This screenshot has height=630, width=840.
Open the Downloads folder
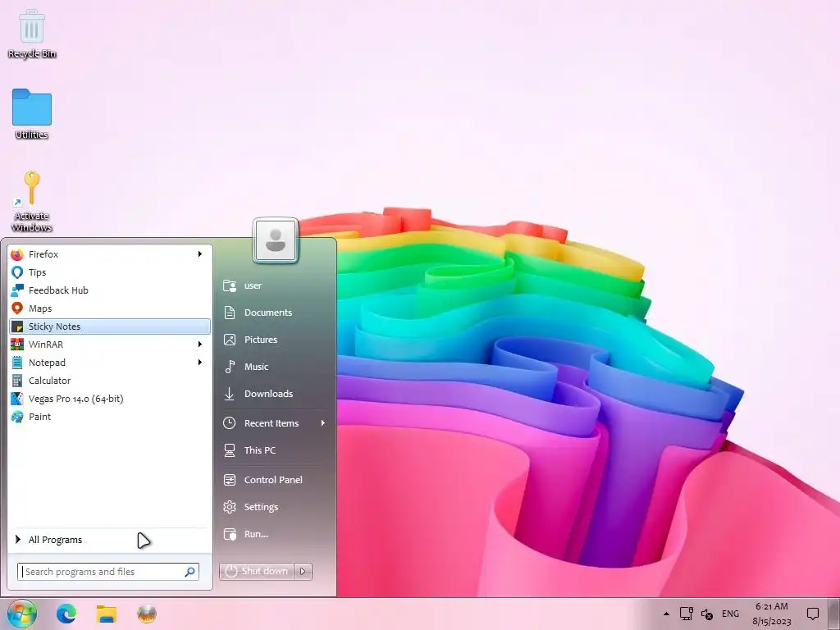tap(275, 394)
